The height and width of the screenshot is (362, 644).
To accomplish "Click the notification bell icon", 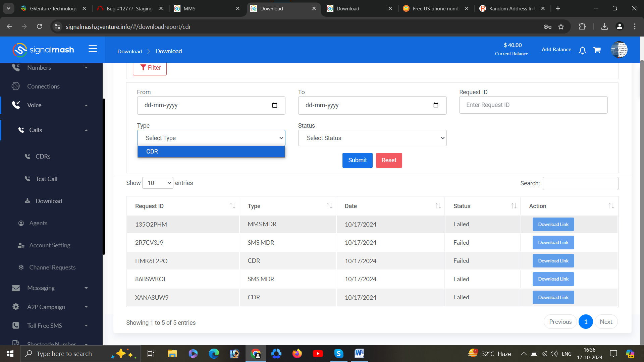I will pyautogui.click(x=583, y=50).
